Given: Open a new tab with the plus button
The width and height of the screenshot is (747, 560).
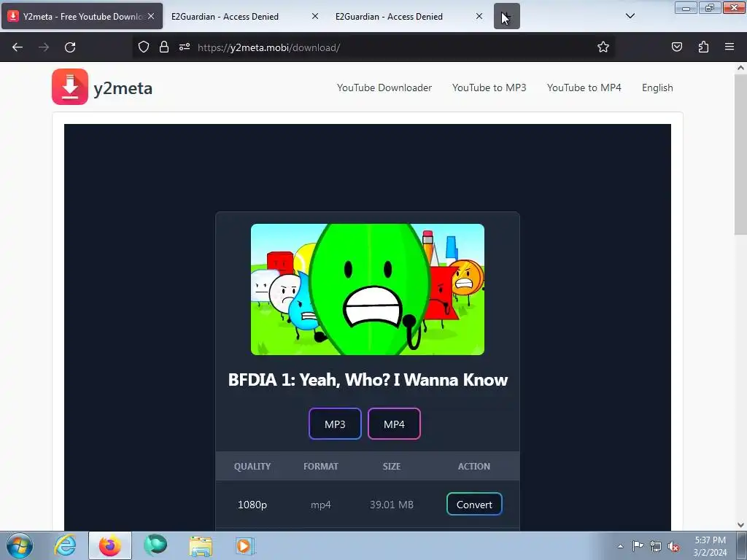Looking at the screenshot, I should pyautogui.click(x=507, y=16).
